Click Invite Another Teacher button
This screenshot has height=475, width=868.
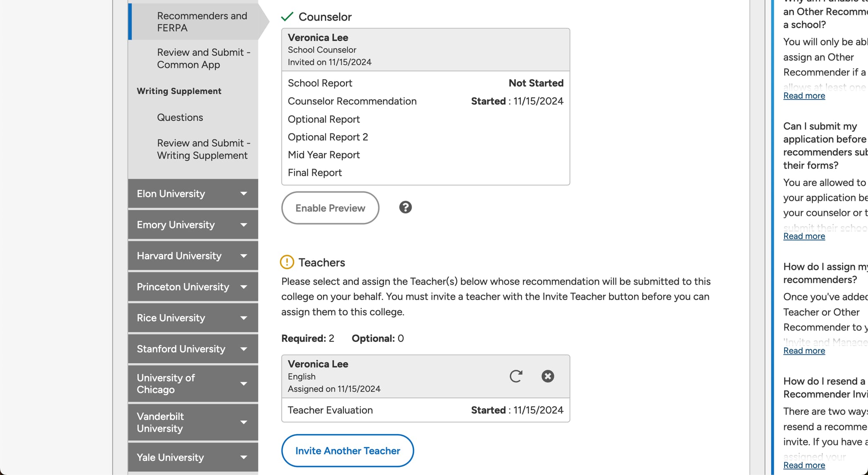click(348, 451)
